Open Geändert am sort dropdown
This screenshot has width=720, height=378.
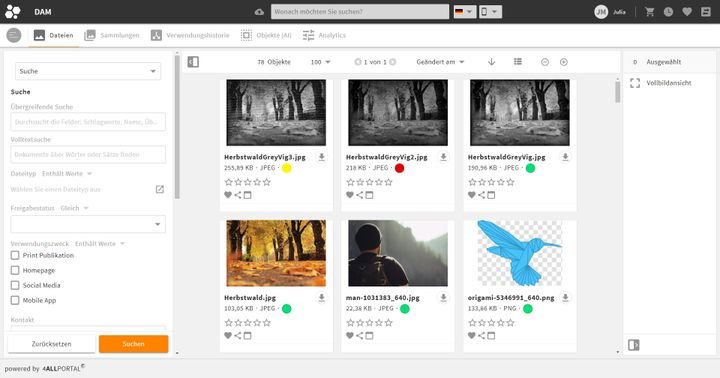(x=440, y=62)
